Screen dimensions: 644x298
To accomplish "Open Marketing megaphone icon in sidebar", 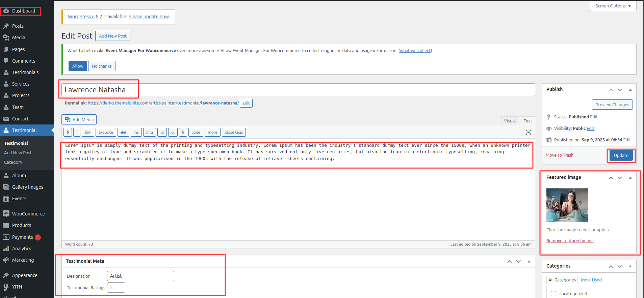I will point(6,260).
